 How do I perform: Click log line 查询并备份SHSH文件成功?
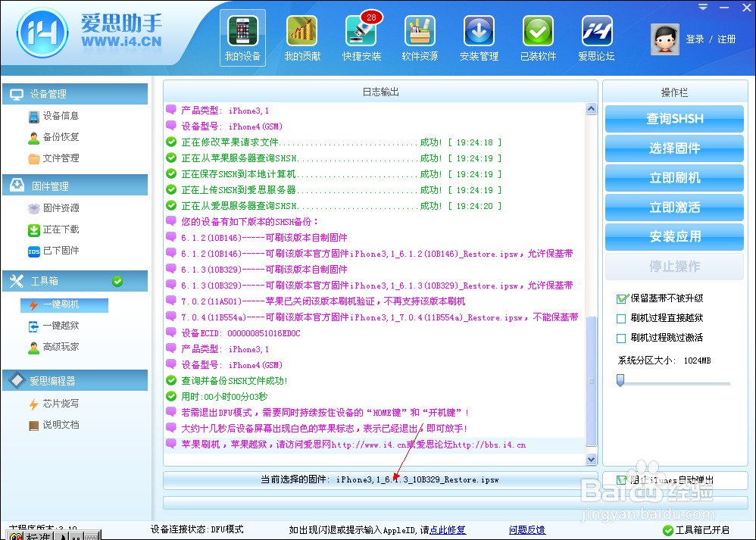coord(234,381)
